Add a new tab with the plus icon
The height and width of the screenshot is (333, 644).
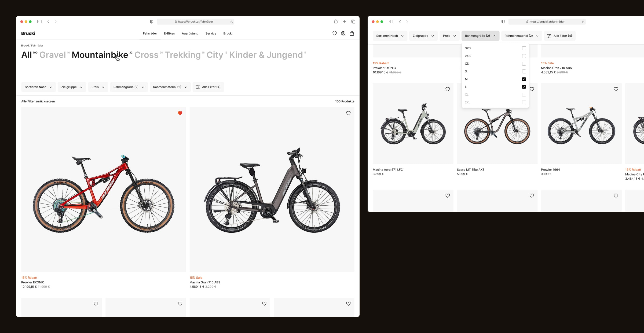point(345,21)
